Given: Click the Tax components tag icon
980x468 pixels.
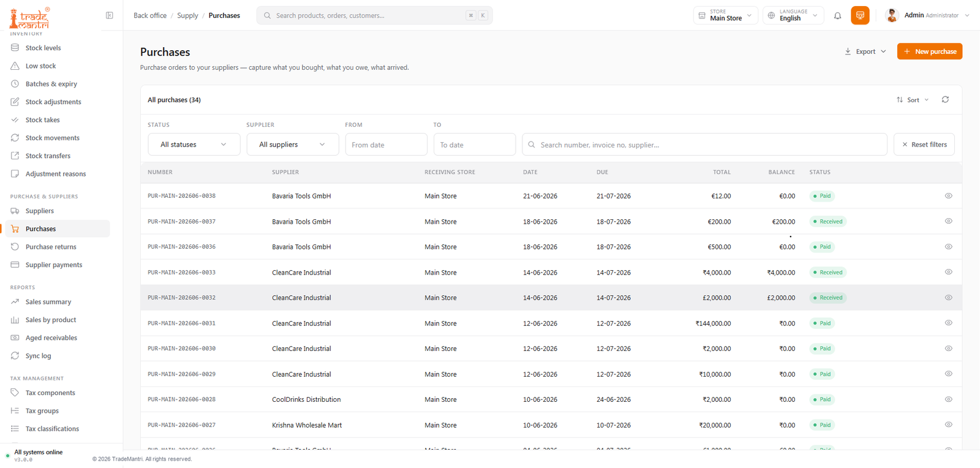Looking at the screenshot, I should [15, 393].
